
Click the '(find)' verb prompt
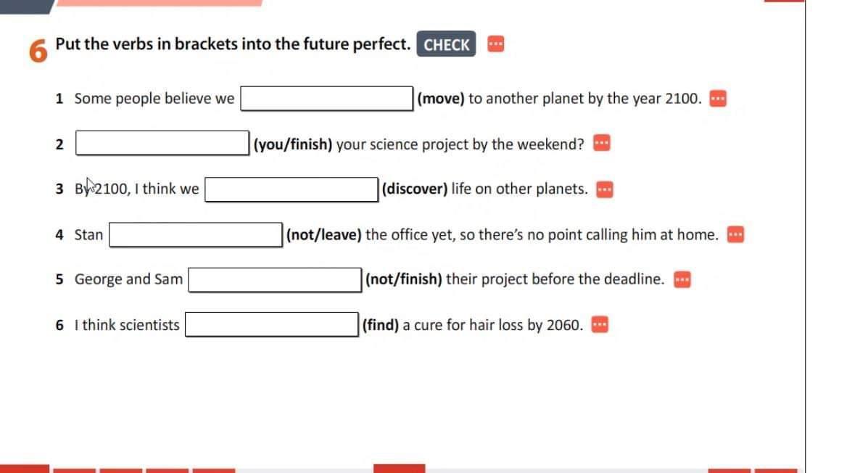tap(381, 324)
